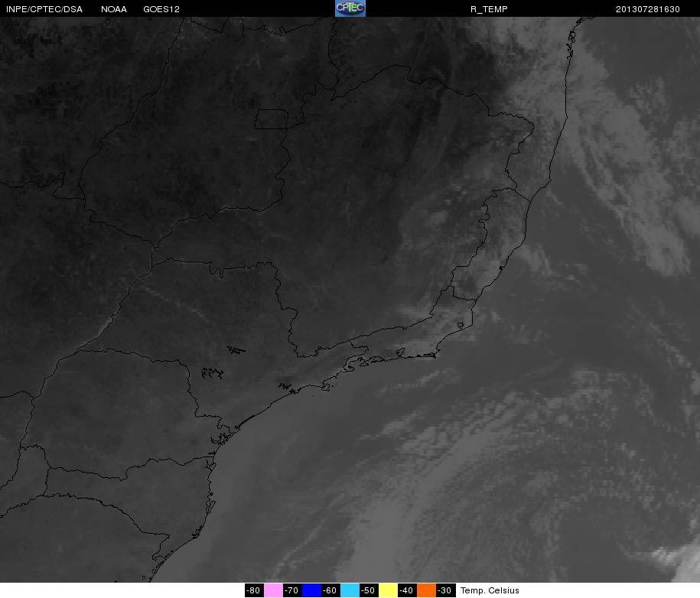Select the orange -40 color swatch

tap(426, 590)
